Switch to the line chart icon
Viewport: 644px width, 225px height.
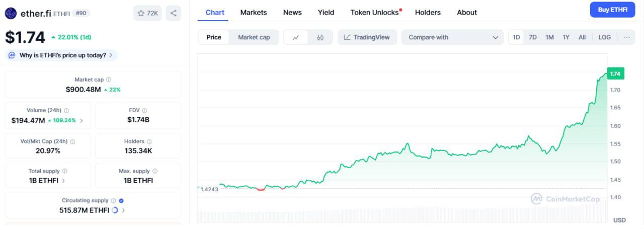point(296,37)
